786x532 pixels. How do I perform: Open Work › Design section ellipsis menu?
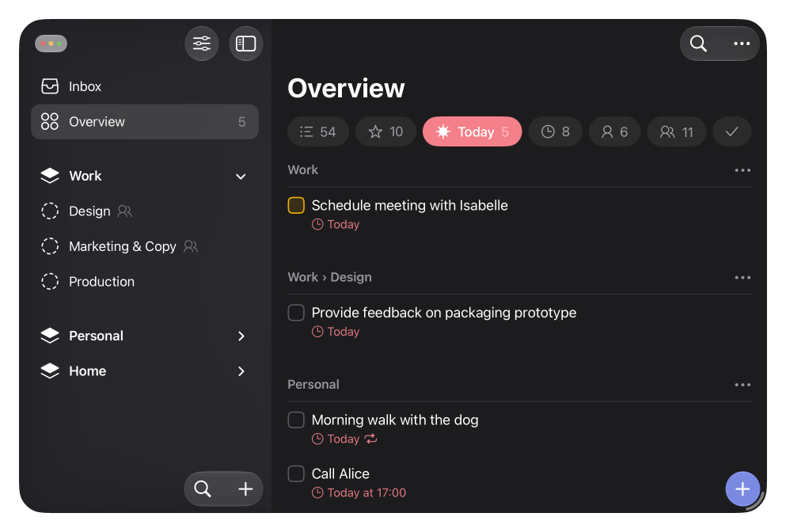pos(742,277)
